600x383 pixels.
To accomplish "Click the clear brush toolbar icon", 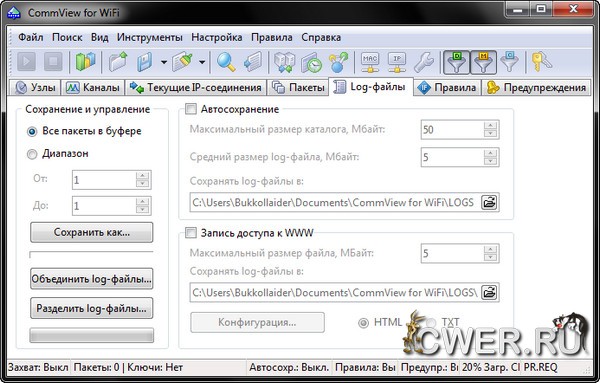I will coord(182,62).
